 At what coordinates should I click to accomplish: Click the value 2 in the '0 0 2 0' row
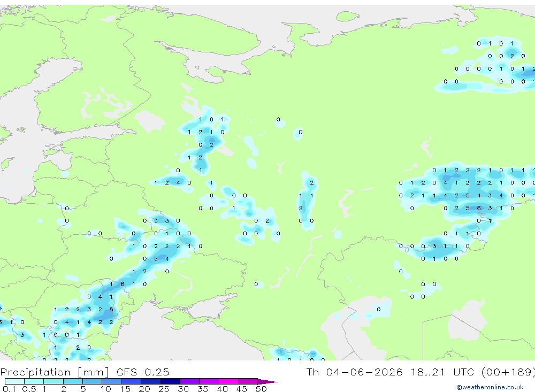click(512, 56)
